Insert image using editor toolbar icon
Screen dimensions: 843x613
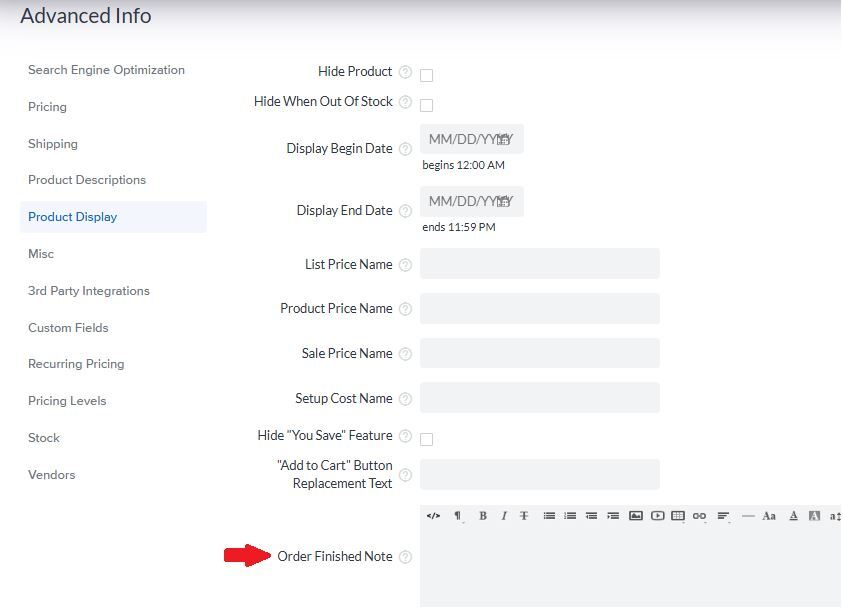[x=636, y=516]
